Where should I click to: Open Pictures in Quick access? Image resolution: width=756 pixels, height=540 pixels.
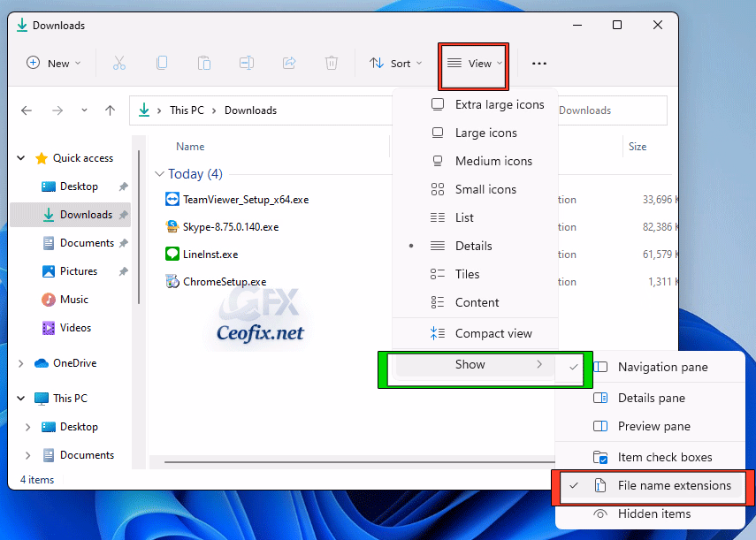[x=78, y=271]
